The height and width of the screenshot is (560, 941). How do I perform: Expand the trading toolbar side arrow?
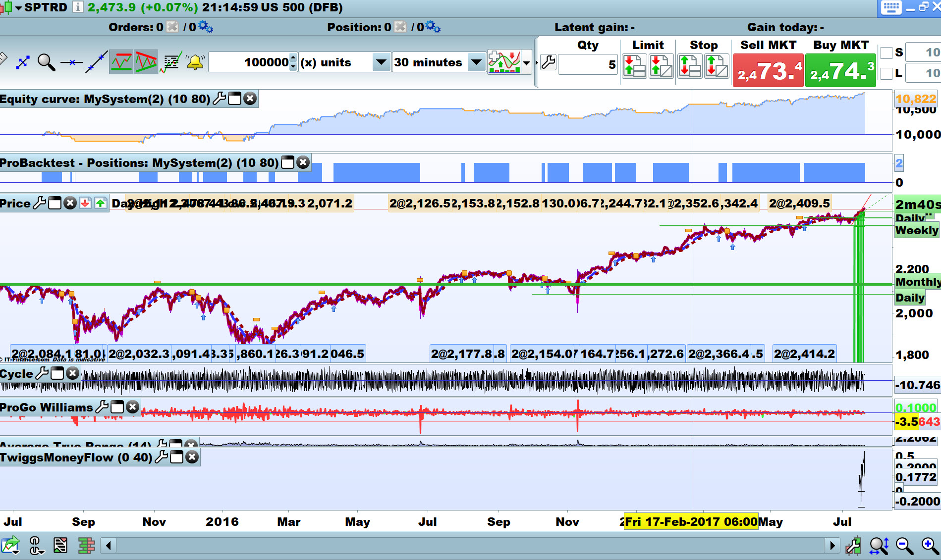point(536,63)
